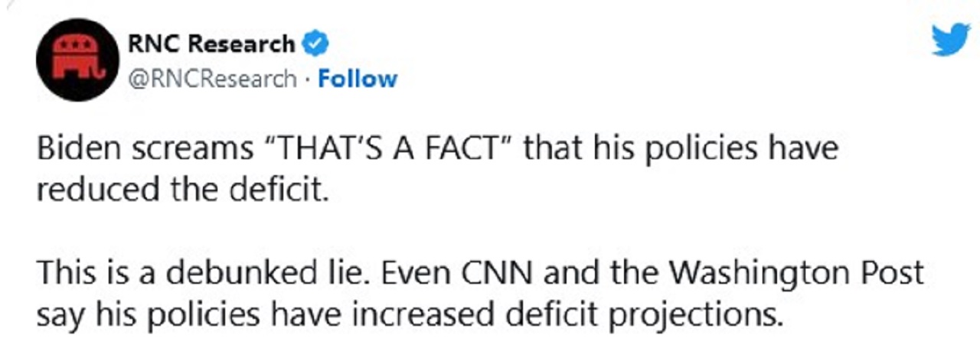
Task: Visit the @RNCResearch handle
Action: click(212, 78)
